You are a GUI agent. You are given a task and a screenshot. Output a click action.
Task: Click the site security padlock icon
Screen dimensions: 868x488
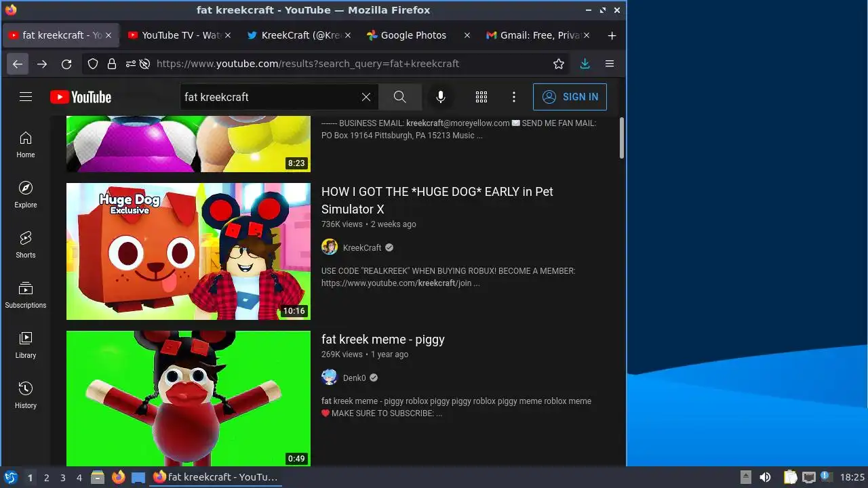pos(112,64)
